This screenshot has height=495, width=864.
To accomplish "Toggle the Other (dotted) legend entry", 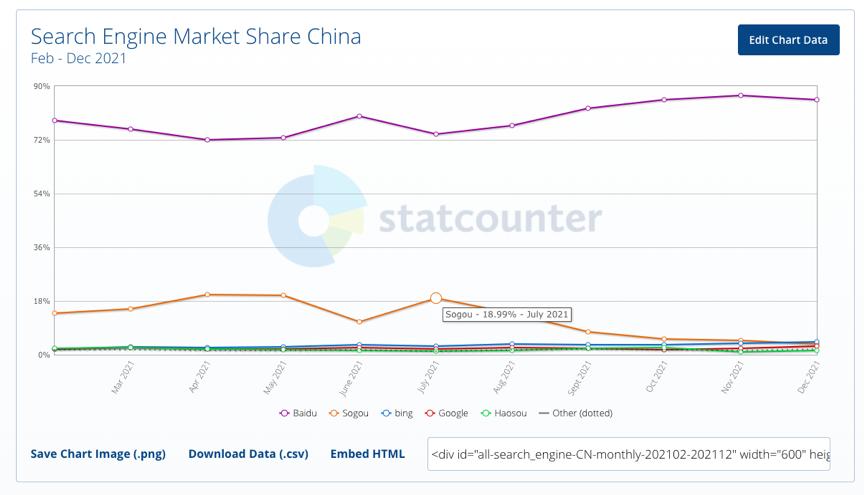I will coord(575,413).
